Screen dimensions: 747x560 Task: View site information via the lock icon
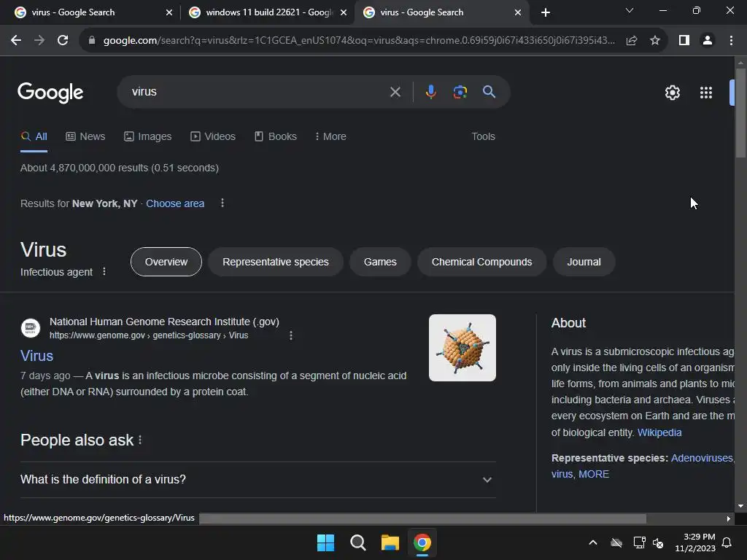click(x=92, y=41)
